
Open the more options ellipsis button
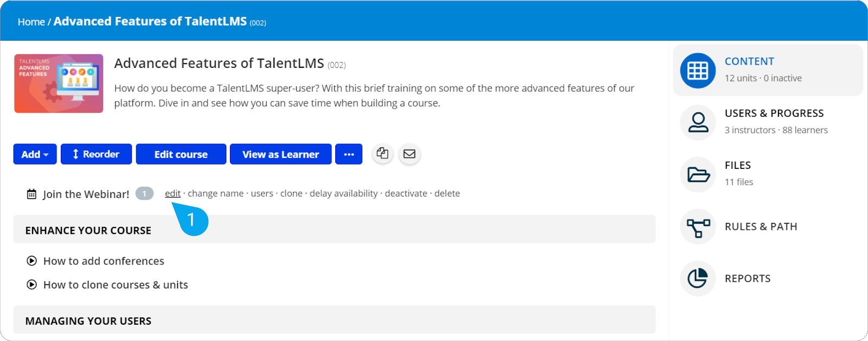[x=349, y=154]
